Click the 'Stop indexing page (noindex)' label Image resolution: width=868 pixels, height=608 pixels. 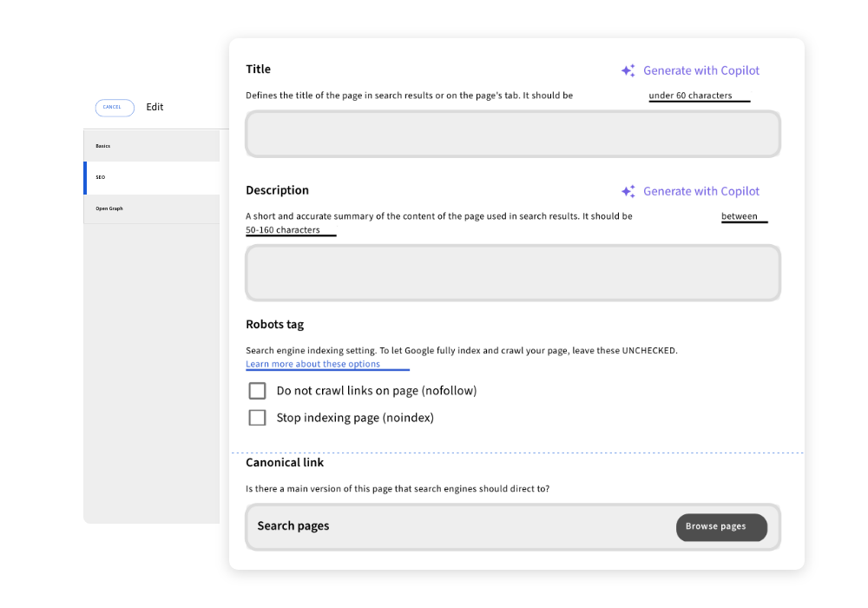coord(354,418)
